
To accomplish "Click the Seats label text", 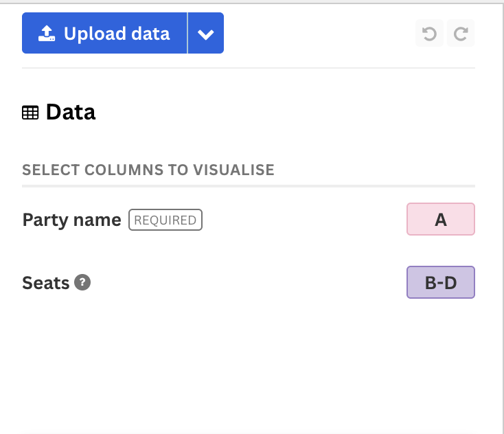I will pyautogui.click(x=45, y=283).
